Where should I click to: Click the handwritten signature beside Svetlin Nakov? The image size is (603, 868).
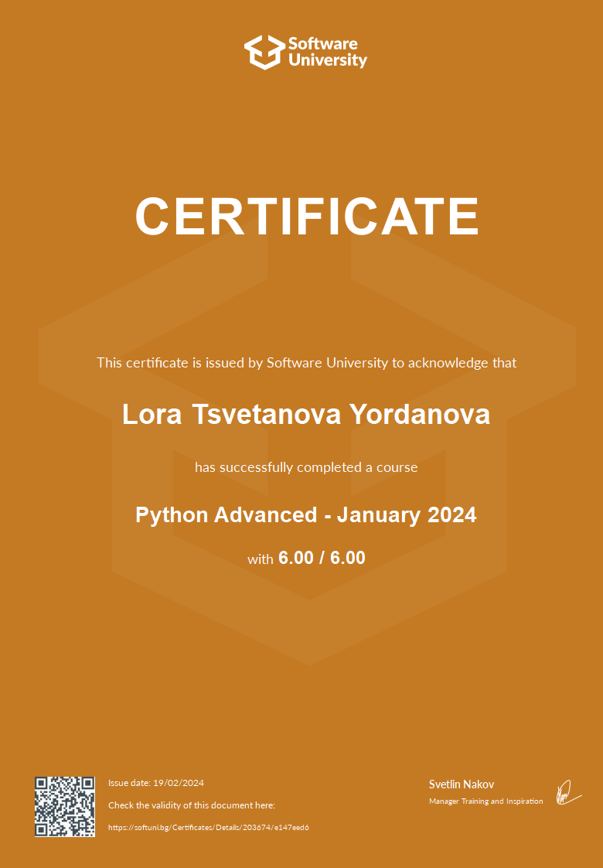[x=569, y=793]
